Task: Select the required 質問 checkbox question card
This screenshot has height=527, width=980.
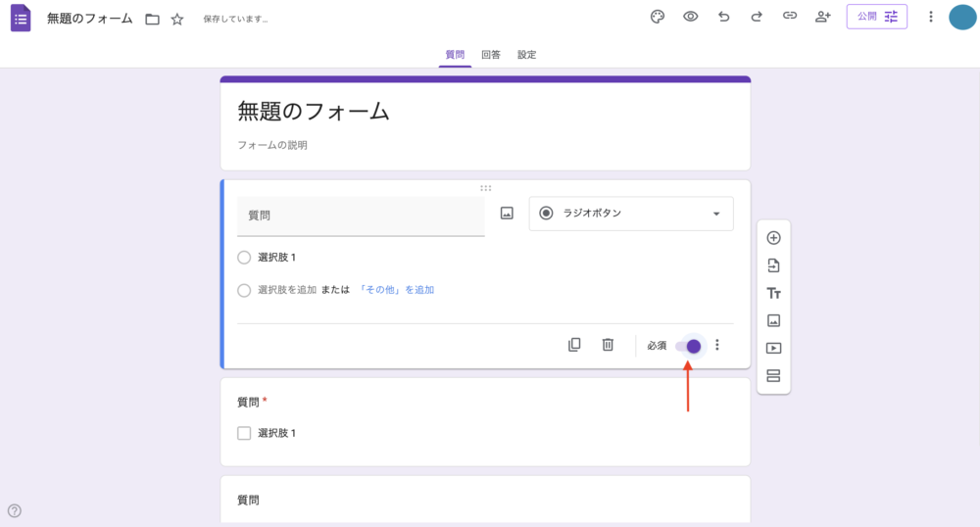Action: coord(485,422)
